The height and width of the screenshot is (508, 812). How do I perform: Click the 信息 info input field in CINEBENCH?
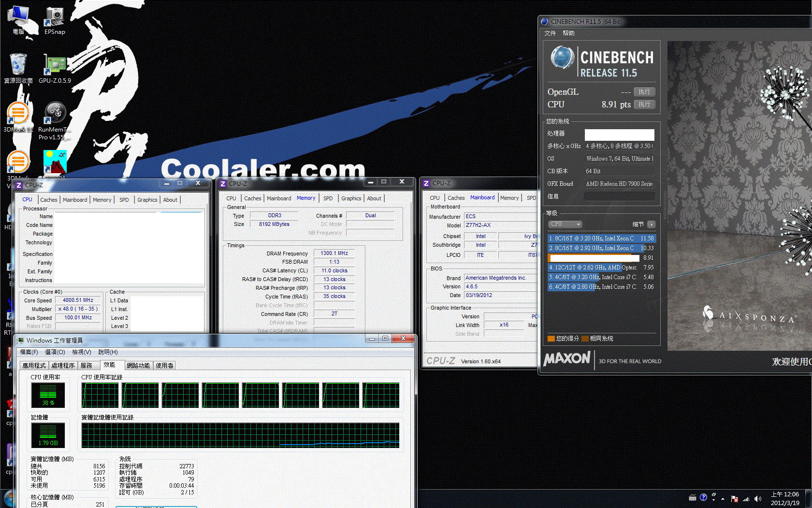tap(619, 196)
